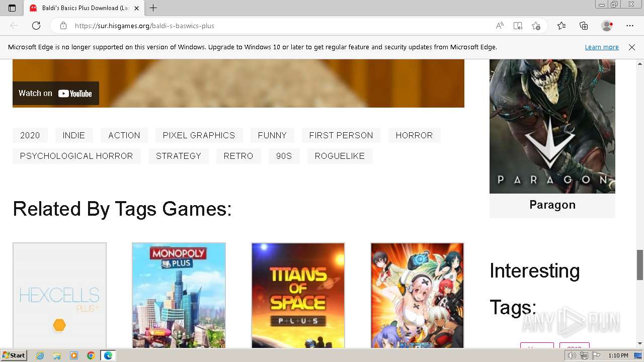The height and width of the screenshot is (362, 644).
Task: Click the scrollbar up arrow
Action: (640, 64)
